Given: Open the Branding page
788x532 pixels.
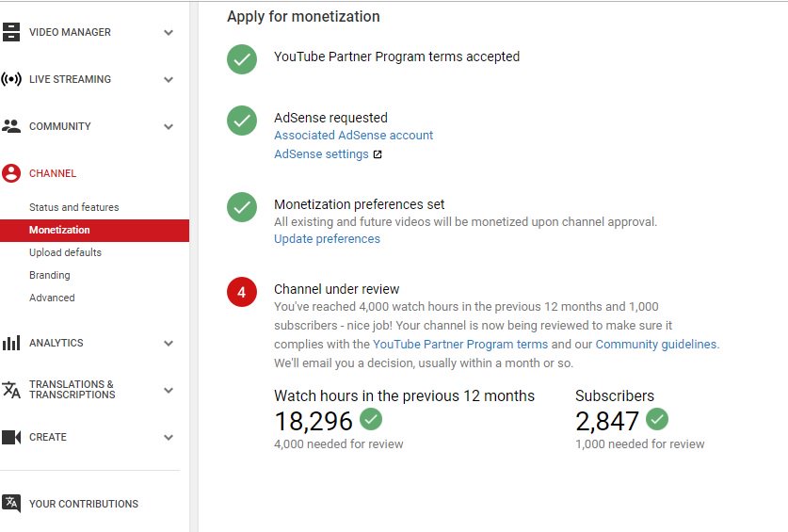Looking at the screenshot, I should [x=50, y=275].
